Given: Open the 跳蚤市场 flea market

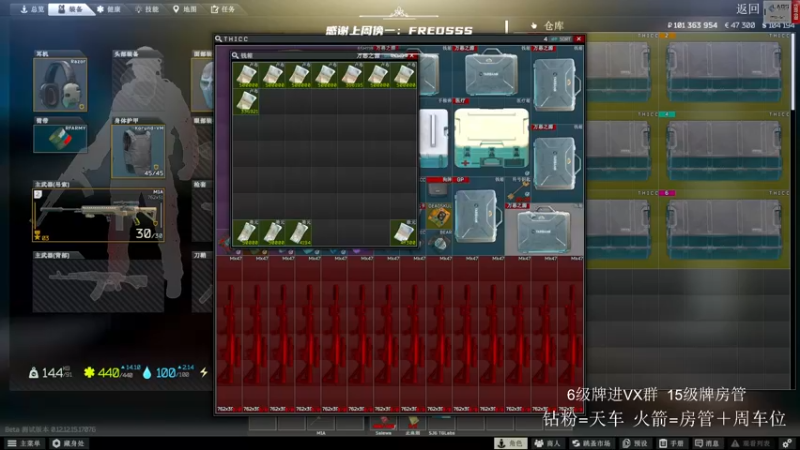Looking at the screenshot, I should (x=591, y=443).
